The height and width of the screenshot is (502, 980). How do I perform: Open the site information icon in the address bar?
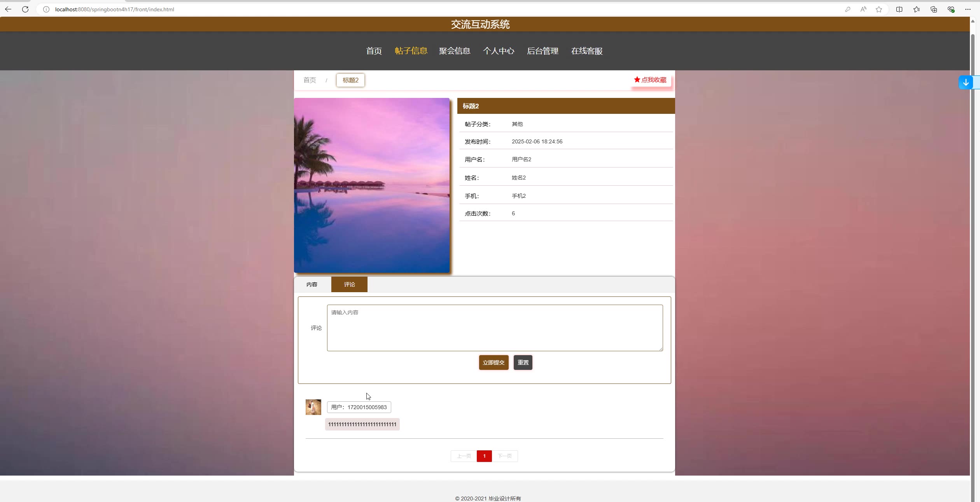pyautogui.click(x=46, y=9)
